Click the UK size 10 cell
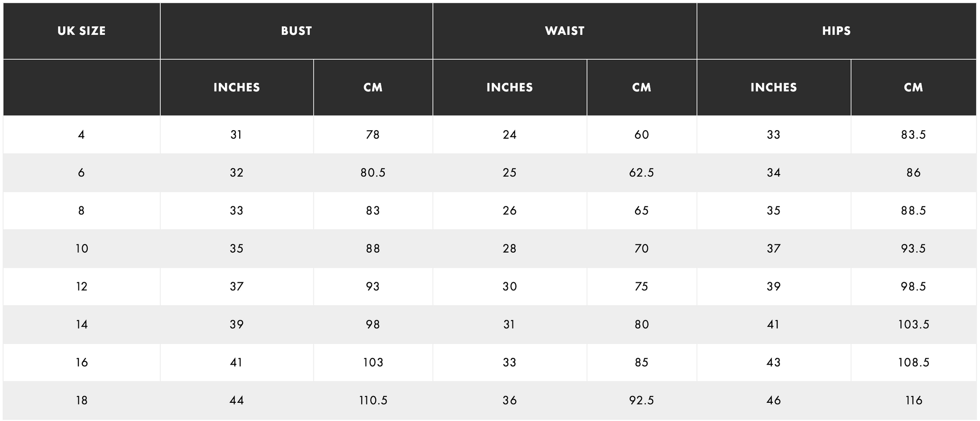 [81, 249]
